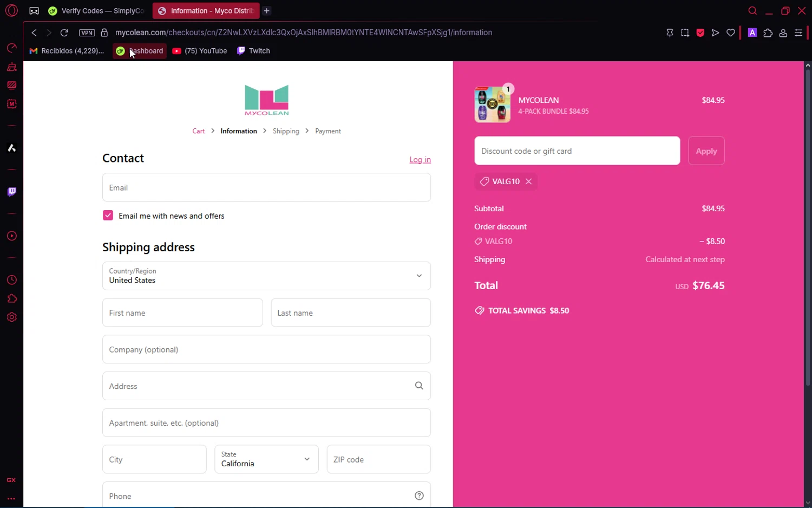This screenshot has height=508, width=812.
Task: Click the Payment breadcrumb step
Action: (328, 131)
